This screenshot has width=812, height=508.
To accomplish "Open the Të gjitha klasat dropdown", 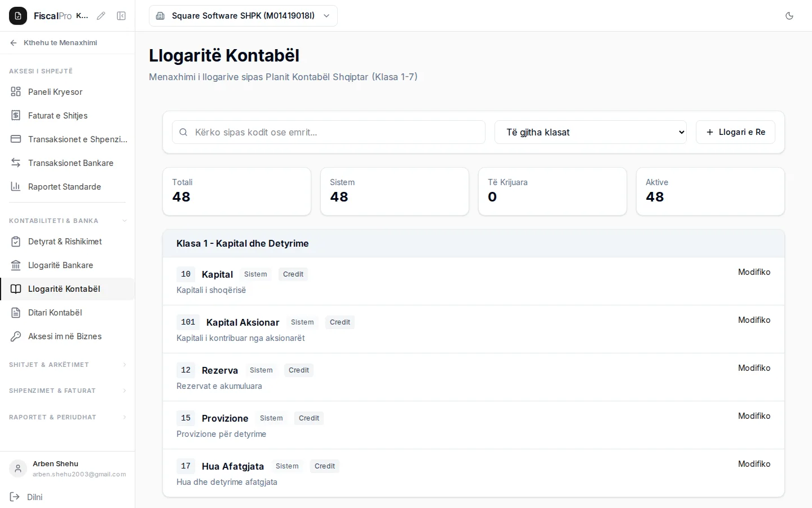I will coord(590,132).
